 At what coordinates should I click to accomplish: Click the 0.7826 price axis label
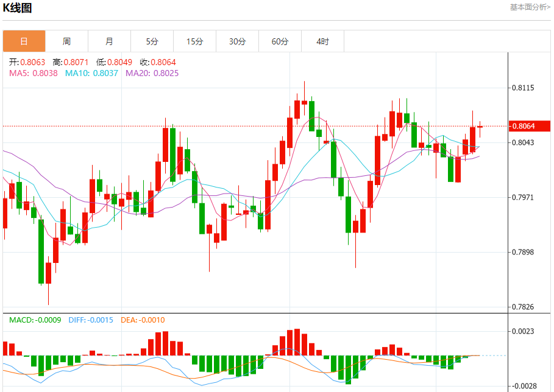[523, 307]
